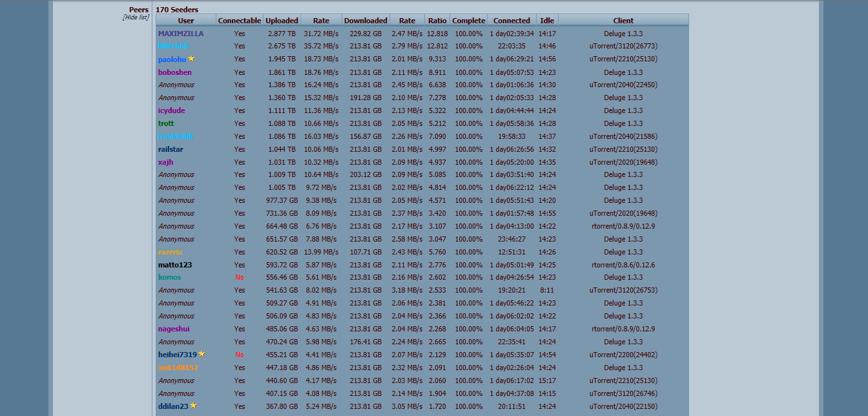Click uploaded value 367.80 GB

pyautogui.click(x=282, y=406)
